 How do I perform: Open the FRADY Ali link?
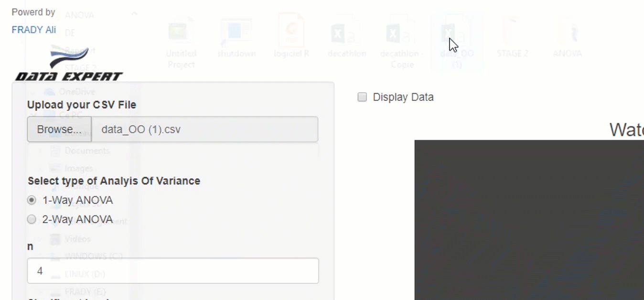point(33,30)
